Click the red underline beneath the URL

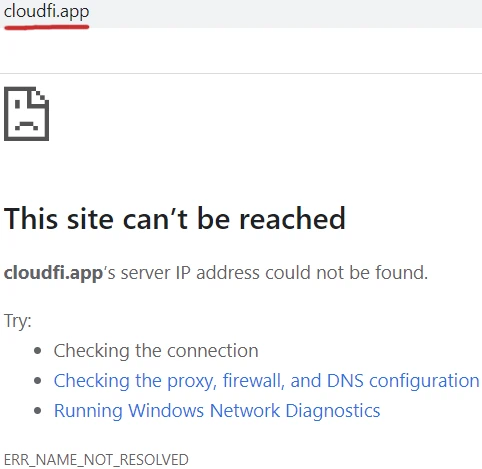pyautogui.click(x=47, y=27)
